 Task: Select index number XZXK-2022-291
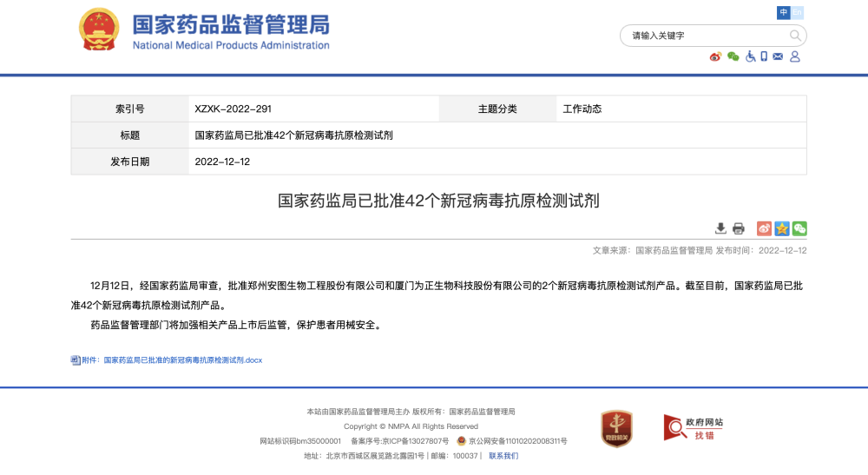[233, 109]
